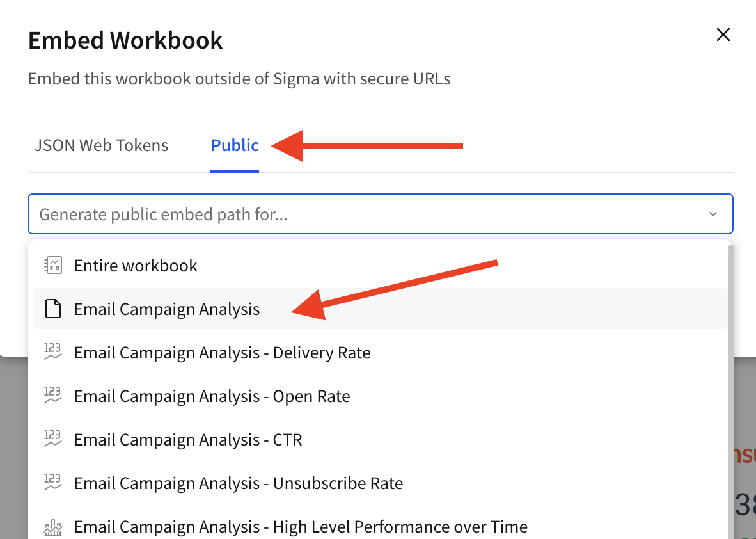This screenshot has height=539, width=756.
Task: Choose the Email Campaign Analysis page option
Action: (x=167, y=309)
